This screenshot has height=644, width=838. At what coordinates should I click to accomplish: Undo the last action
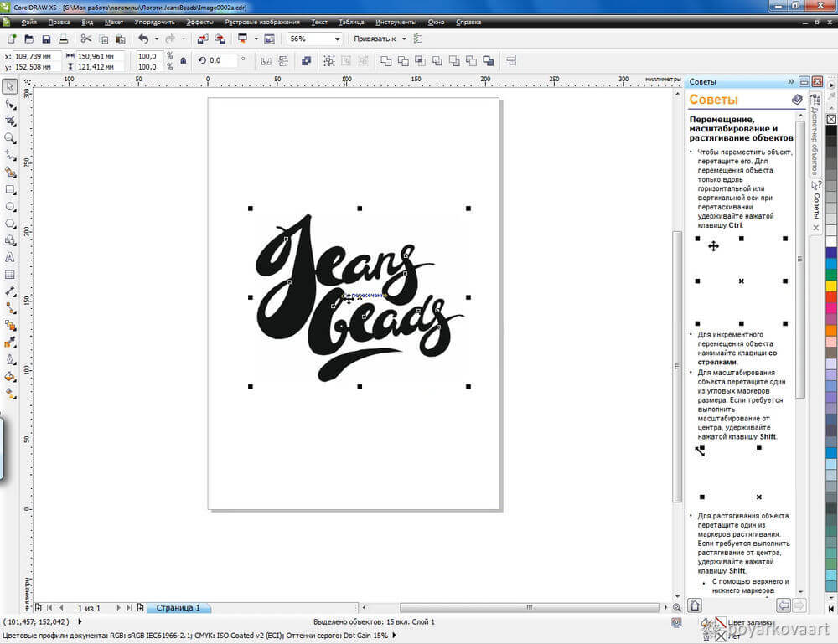click(143, 39)
